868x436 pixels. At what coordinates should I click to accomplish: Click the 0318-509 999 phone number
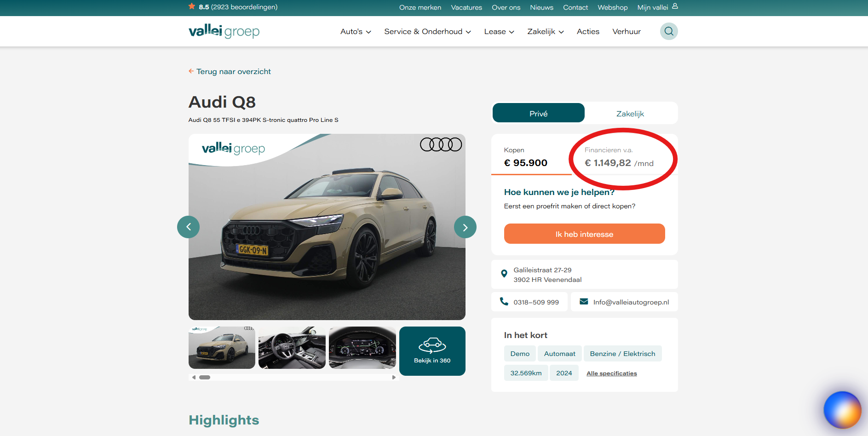536,302
